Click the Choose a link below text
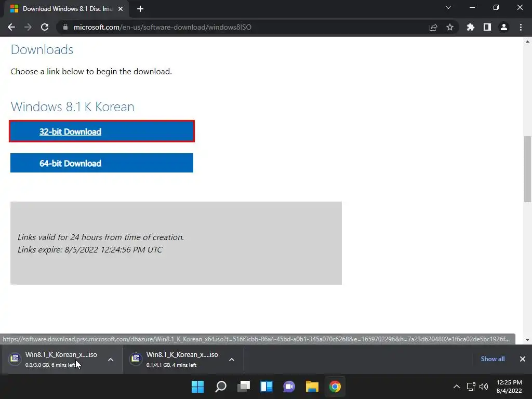 click(x=91, y=72)
